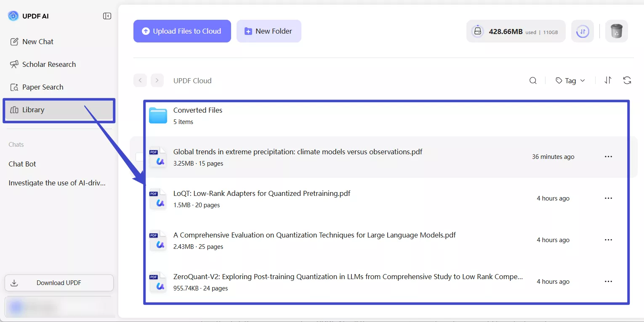Click the cloud sync transfer icon
The width and height of the screenshot is (644, 322).
point(582,31)
